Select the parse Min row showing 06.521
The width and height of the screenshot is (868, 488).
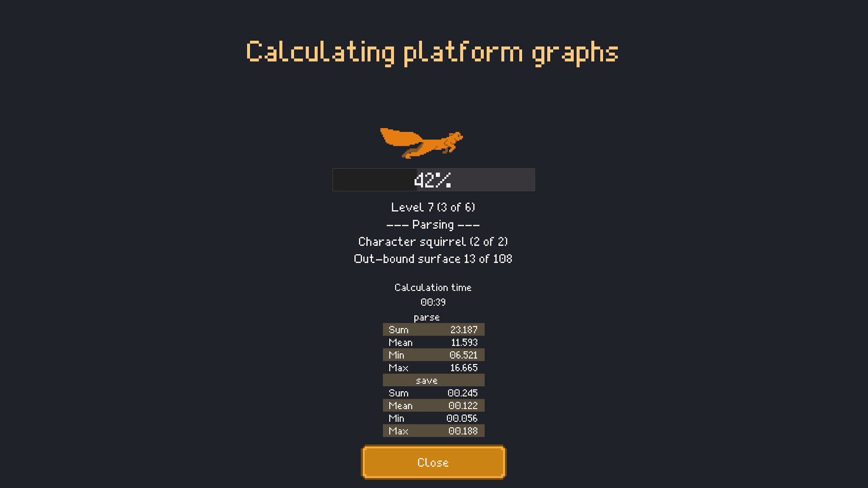point(433,355)
